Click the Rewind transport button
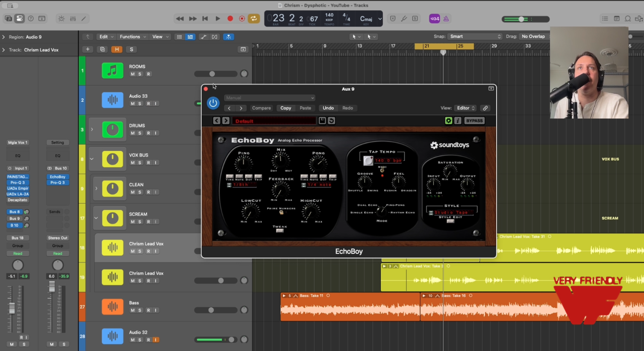This screenshot has height=351, width=644. [x=180, y=18]
